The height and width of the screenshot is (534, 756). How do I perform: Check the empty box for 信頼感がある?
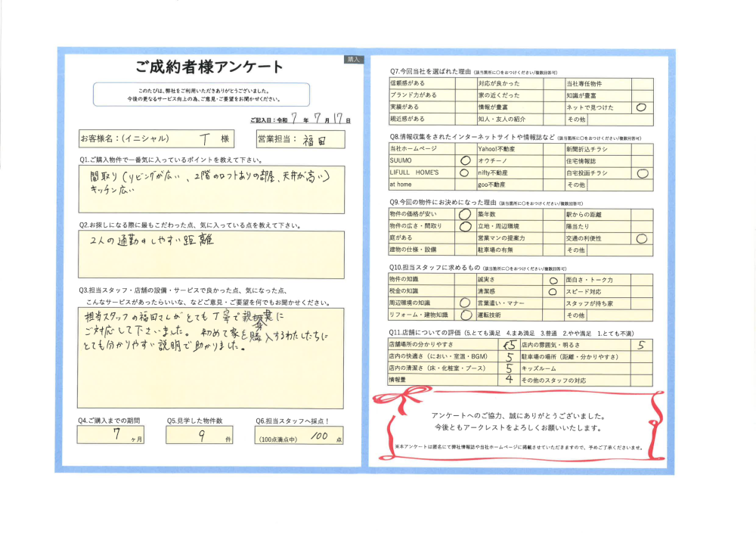pos(465,83)
